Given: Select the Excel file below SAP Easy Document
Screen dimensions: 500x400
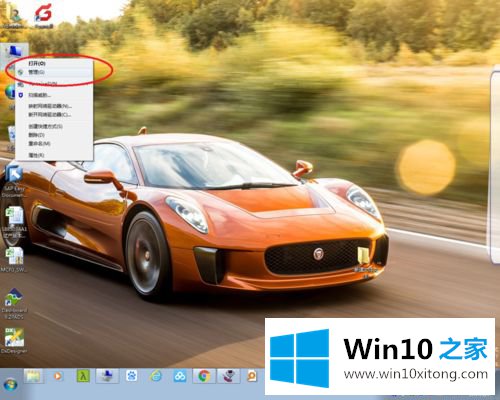Looking at the screenshot, I should 14,222.
